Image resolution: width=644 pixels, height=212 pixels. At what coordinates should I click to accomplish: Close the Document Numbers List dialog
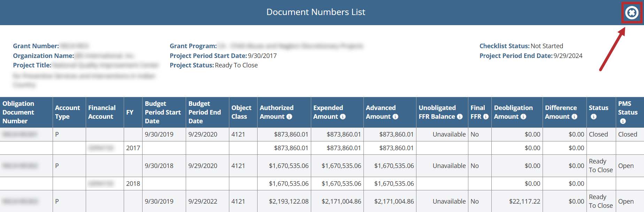click(x=631, y=13)
